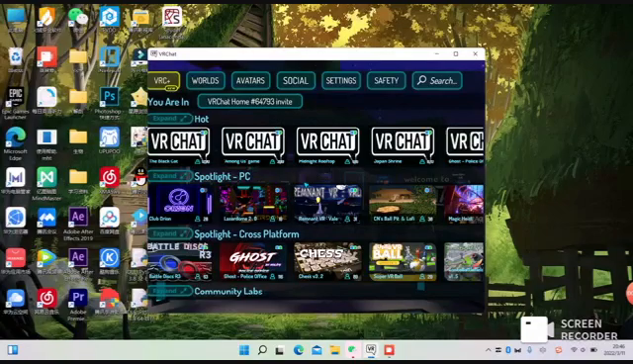Click the battery tray icon

click(593, 350)
